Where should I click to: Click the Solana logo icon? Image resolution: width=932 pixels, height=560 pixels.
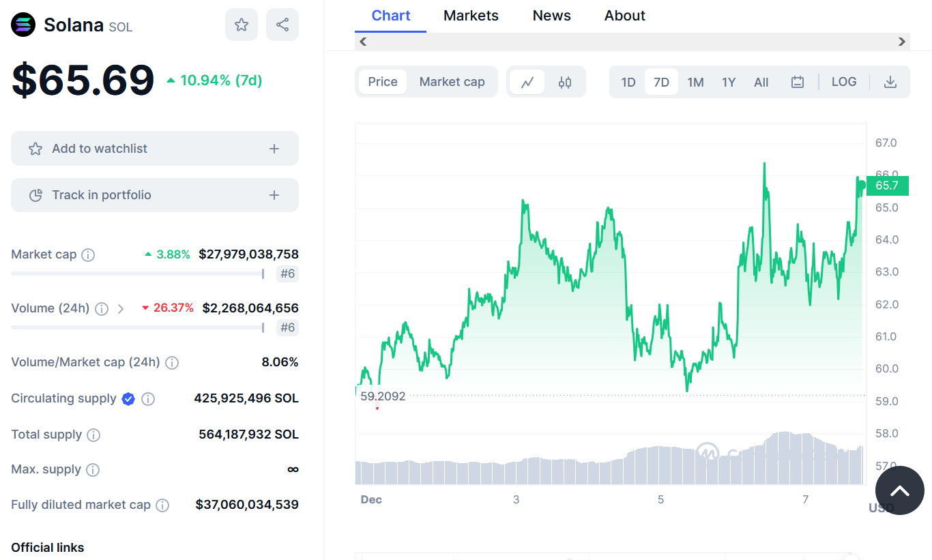pyautogui.click(x=23, y=25)
